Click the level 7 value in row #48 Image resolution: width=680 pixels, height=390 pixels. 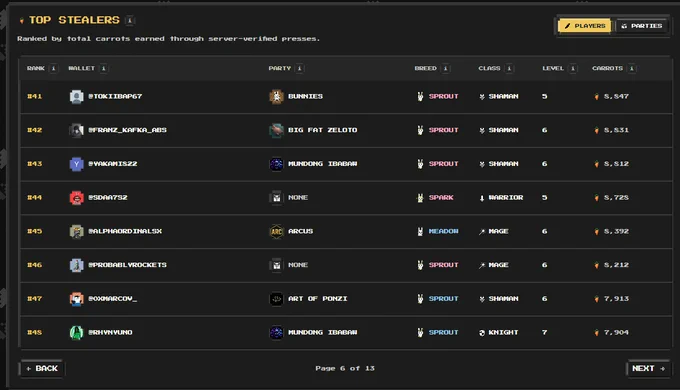(544, 332)
